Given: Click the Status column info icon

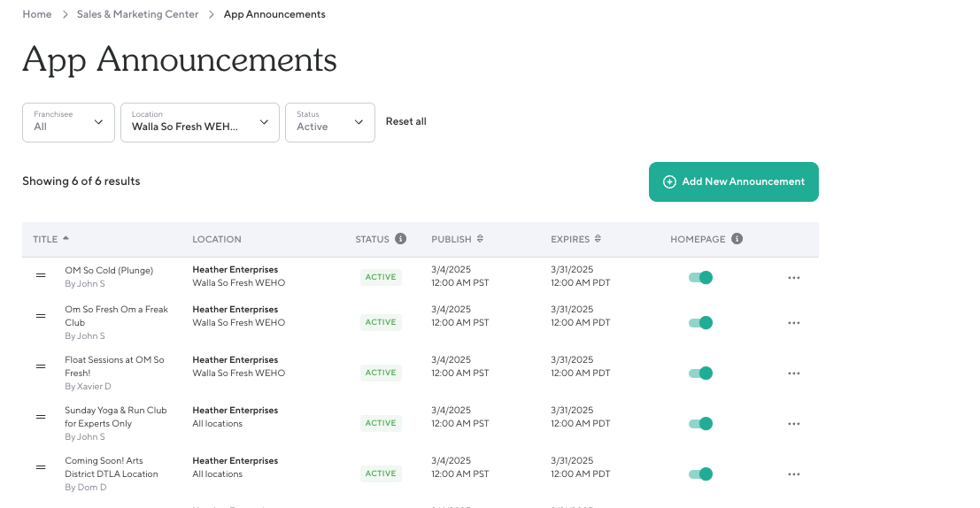Looking at the screenshot, I should (401, 239).
